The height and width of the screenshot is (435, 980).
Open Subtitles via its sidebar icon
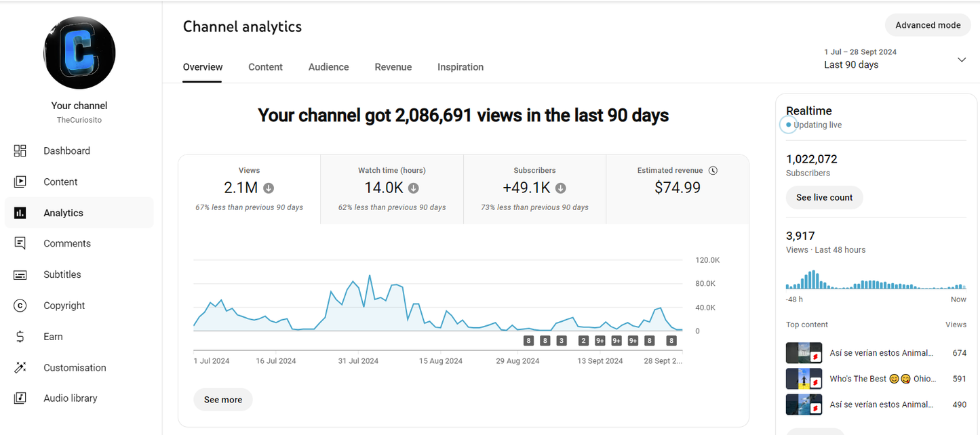pyautogui.click(x=20, y=274)
